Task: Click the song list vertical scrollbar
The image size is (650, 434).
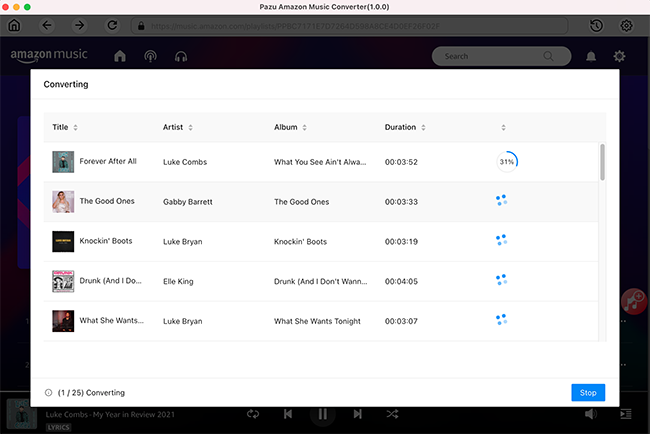Action: [x=602, y=162]
